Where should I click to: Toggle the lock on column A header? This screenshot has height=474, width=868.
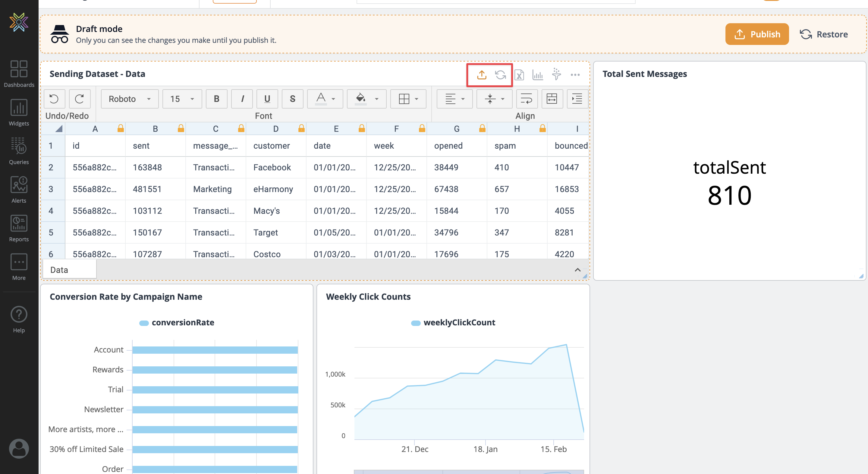point(120,128)
